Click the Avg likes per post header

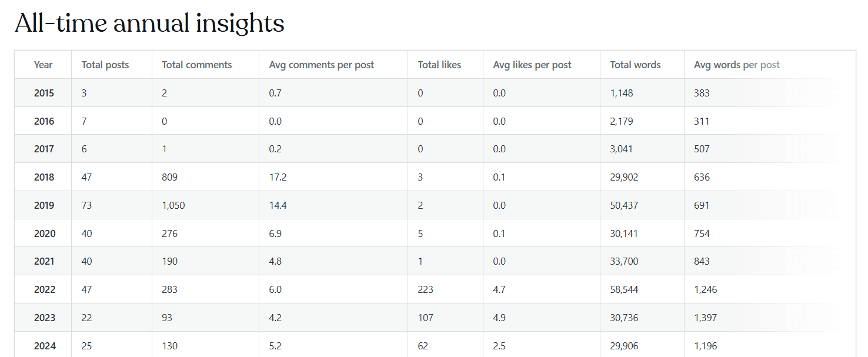[x=532, y=65]
